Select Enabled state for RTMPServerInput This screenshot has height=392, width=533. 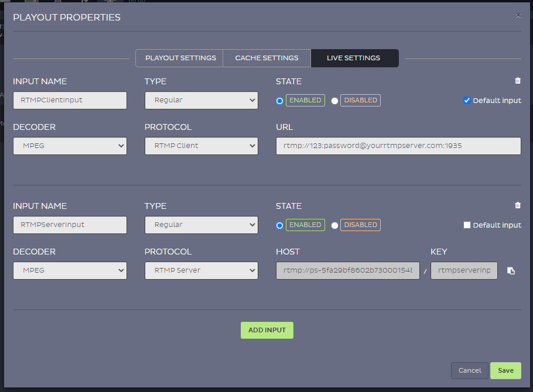pos(280,225)
